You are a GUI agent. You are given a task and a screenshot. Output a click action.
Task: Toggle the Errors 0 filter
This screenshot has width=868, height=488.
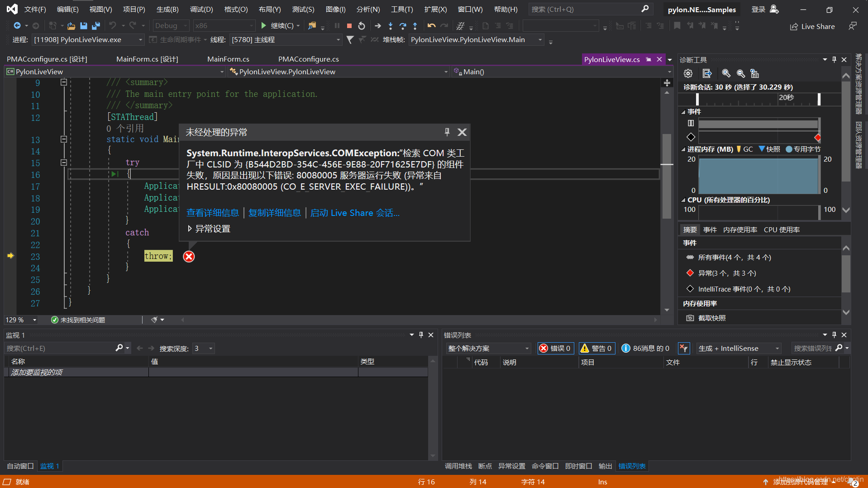tap(555, 348)
